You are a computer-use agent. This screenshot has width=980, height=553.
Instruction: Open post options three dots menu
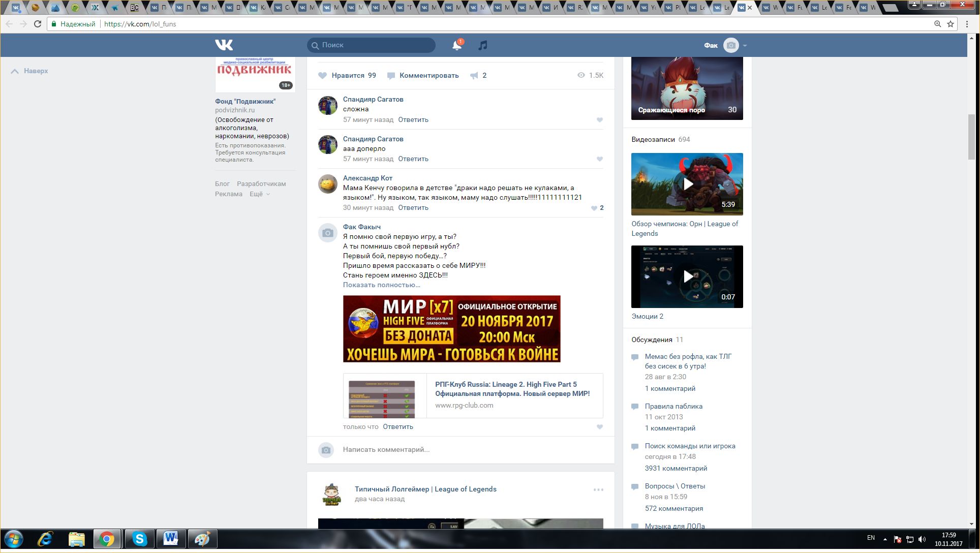pos(598,490)
